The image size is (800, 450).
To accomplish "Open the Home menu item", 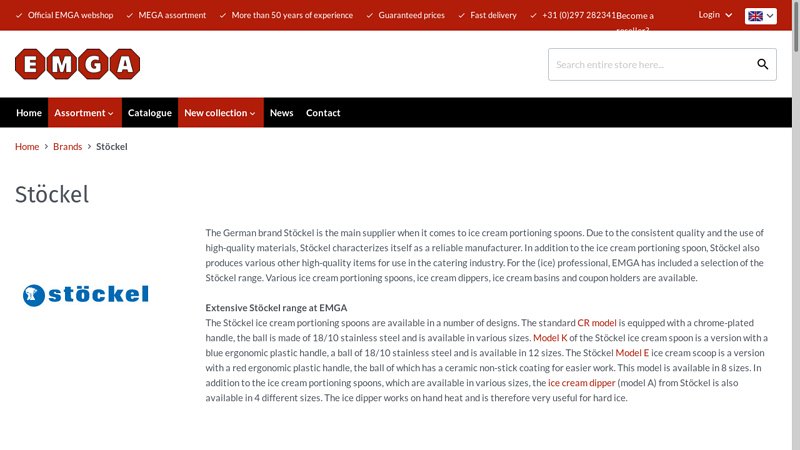I will 29,113.
